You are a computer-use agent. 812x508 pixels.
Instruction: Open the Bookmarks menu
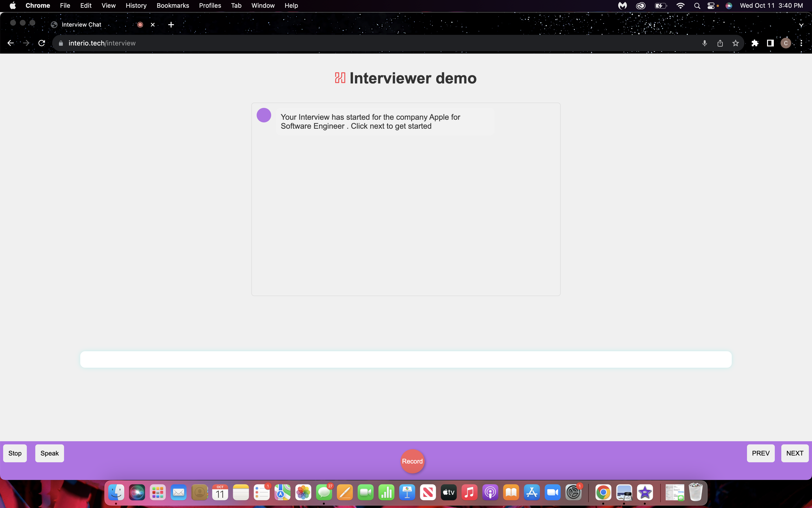click(x=173, y=5)
